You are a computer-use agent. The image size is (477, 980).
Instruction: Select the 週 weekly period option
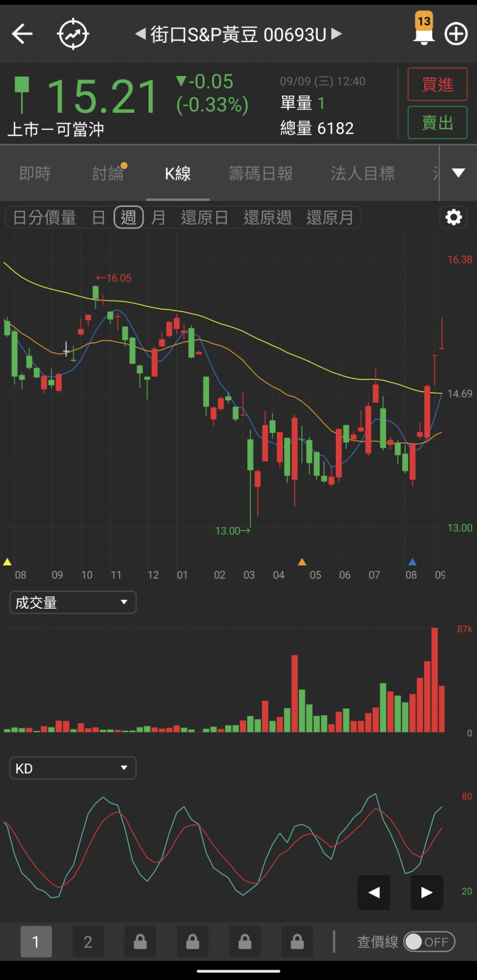[x=128, y=218]
